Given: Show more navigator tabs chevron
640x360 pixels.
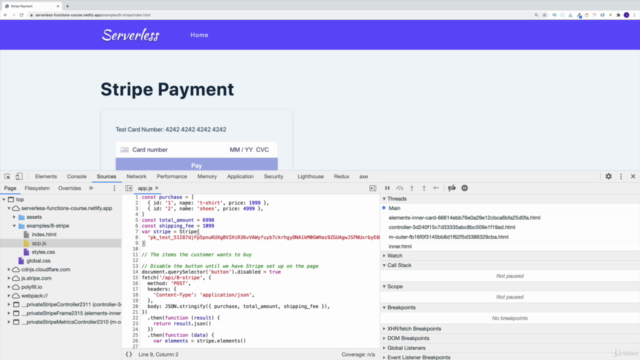Looking at the screenshot, I should pos(91,188).
